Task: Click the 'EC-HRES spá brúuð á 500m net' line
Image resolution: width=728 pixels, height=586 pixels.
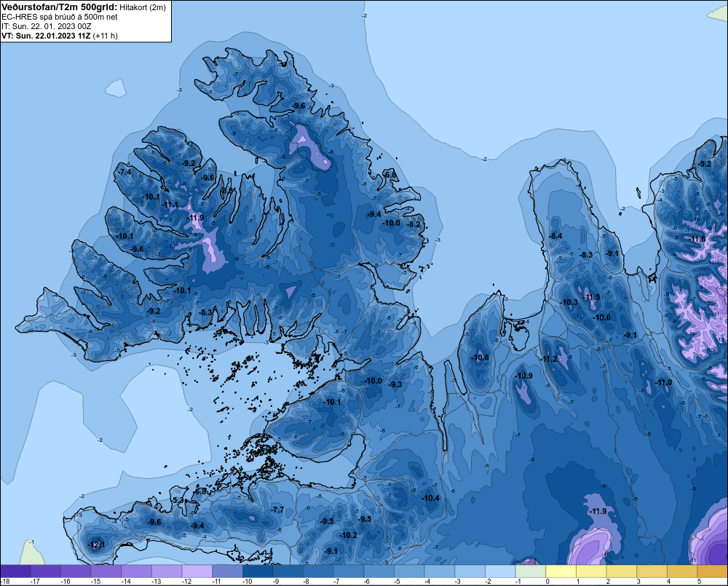Action: (x=60, y=17)
